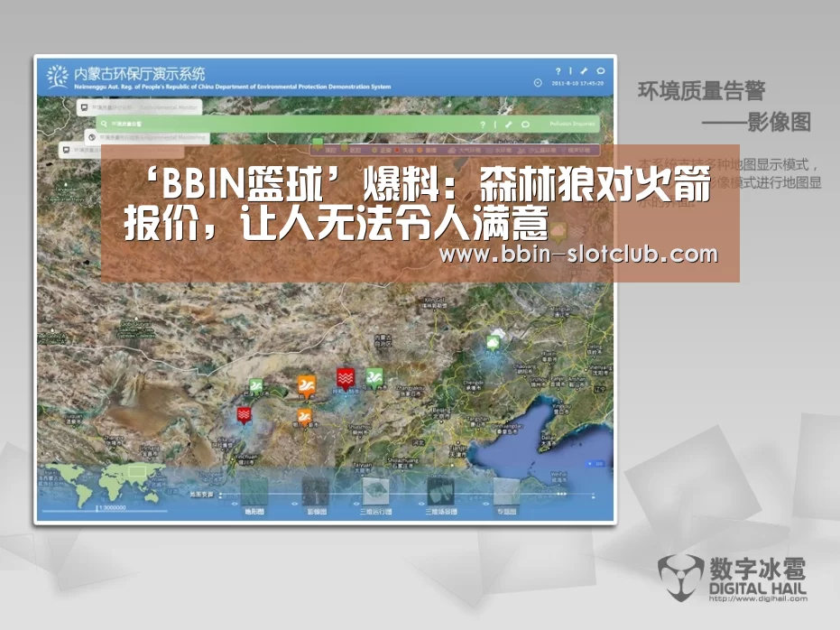Screen dimensions: 840x630
Task: Click the clock icon beside the timestamp
Action: click(538, 83)
